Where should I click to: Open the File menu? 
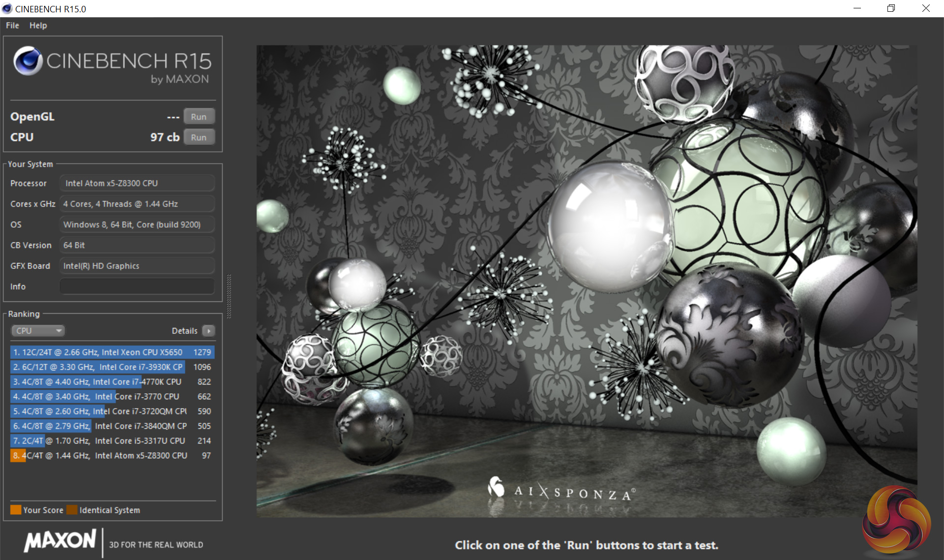[x=12, y=26]
